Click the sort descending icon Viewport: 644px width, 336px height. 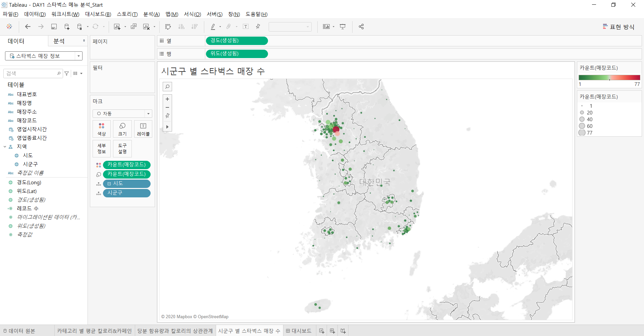click(x=195, y=27)
